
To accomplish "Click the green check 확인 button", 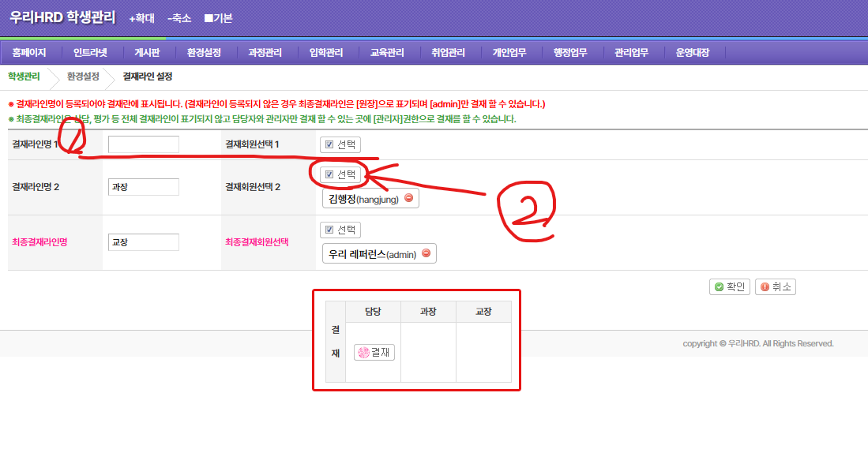I will [729, 286].
